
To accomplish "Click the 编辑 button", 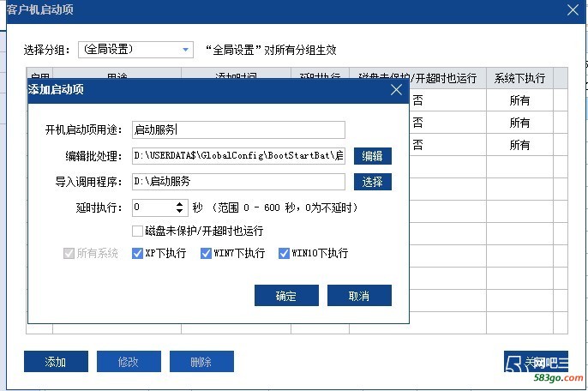I will point(372,156).
